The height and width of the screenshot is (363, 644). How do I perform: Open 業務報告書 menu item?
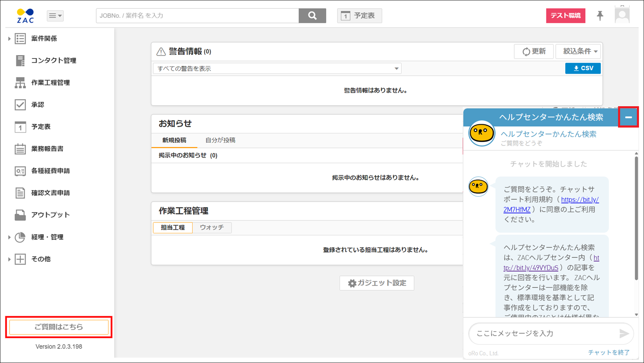47,149
